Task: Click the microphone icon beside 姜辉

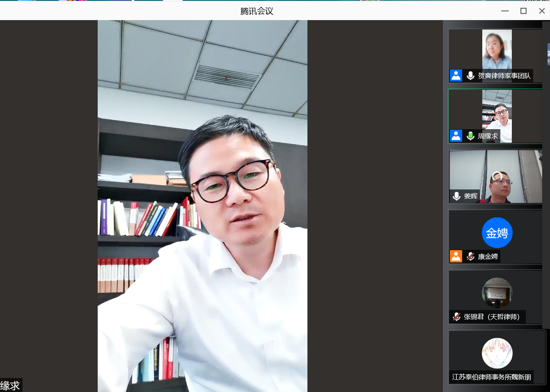Action: pos(456,196)
